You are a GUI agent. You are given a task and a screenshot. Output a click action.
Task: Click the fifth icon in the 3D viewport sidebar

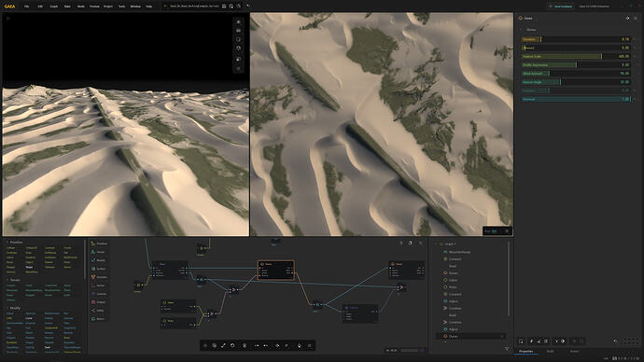click(x=239, y=59)
